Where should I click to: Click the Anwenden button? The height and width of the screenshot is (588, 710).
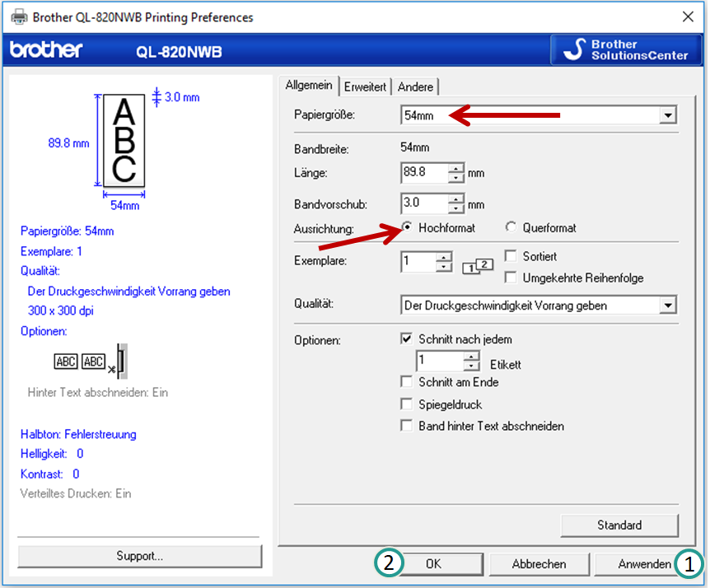click(x=644, y=564)
